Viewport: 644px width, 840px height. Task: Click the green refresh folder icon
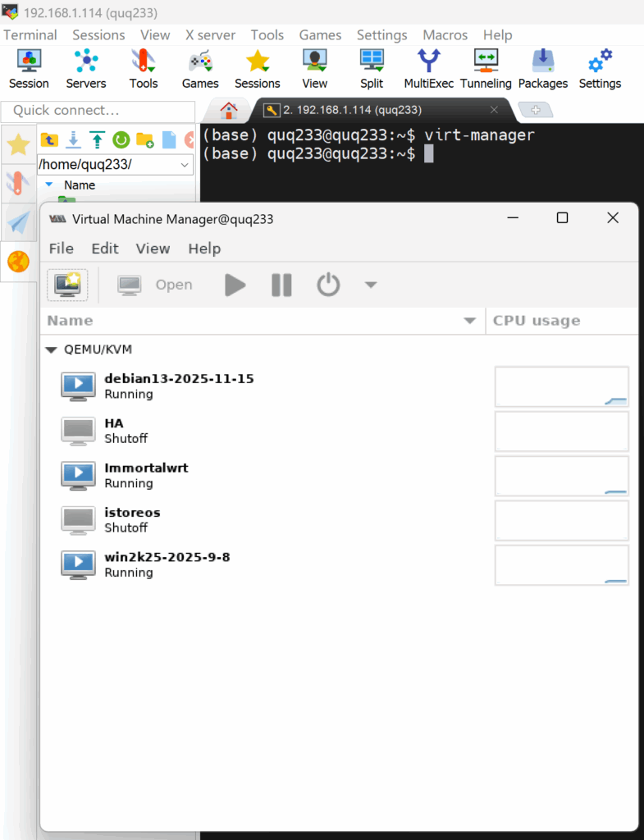point(121,140)
